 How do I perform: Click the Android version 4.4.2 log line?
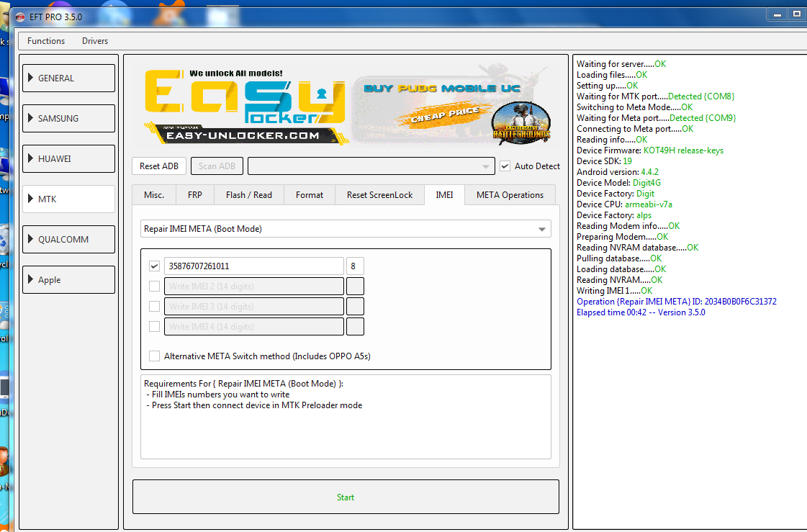tap(618, 172)
